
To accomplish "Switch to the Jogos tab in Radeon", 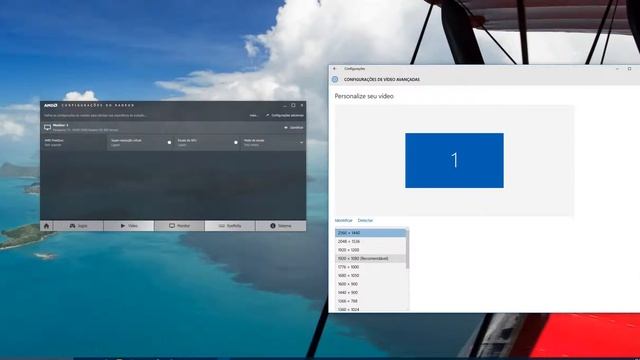I will click(x=78, y=226).
